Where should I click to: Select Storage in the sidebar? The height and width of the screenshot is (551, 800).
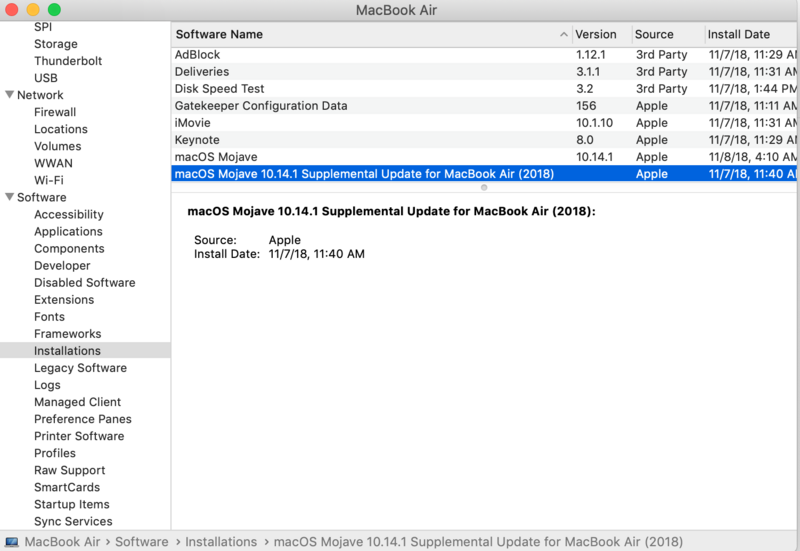(x=56, y=44)
